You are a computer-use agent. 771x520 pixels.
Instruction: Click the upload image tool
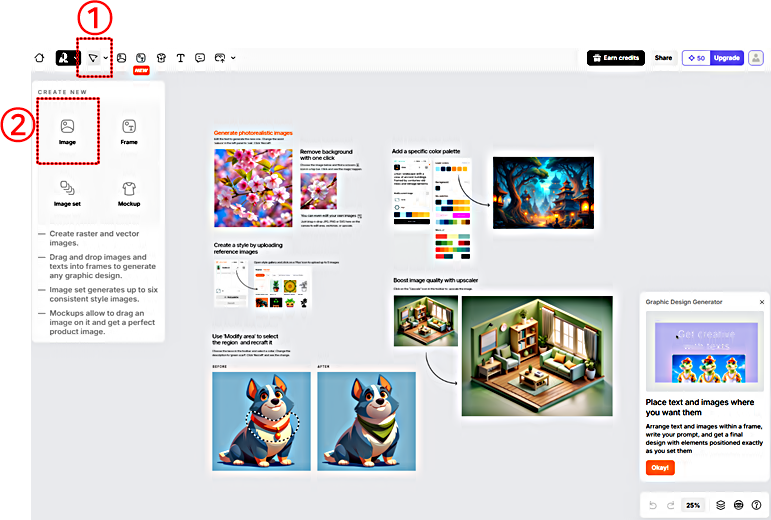pyautogui.click(x=220, y=58)
